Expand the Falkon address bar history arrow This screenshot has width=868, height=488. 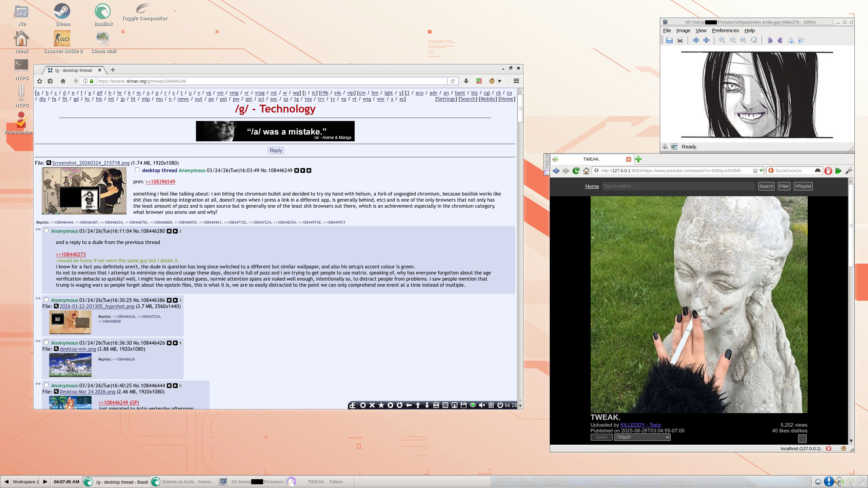coord(761,171)
